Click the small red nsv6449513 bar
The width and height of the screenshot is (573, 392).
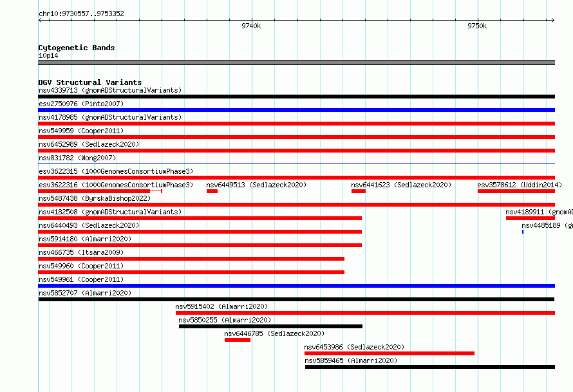[212, 191]
